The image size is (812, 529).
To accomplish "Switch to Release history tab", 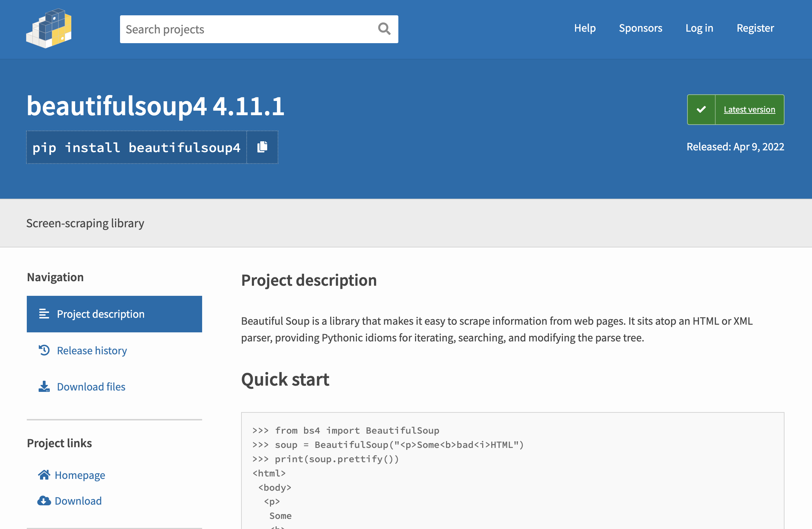I will [x=114, y=350].
